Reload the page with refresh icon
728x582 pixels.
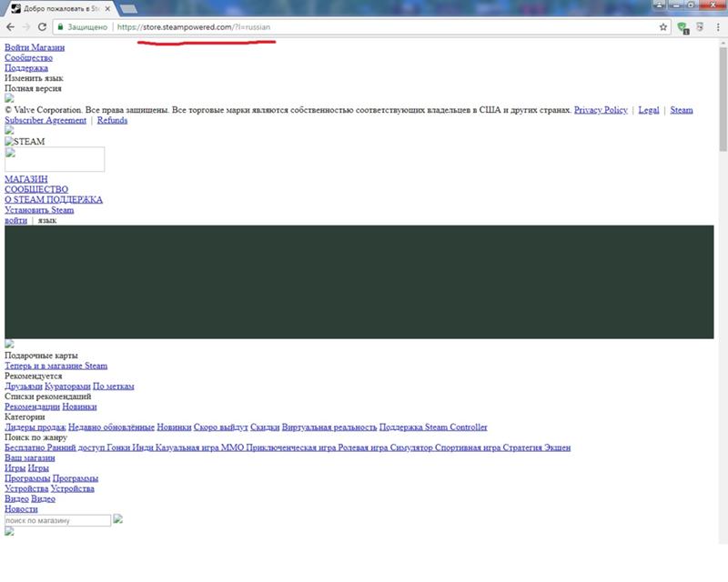[42, 27]
